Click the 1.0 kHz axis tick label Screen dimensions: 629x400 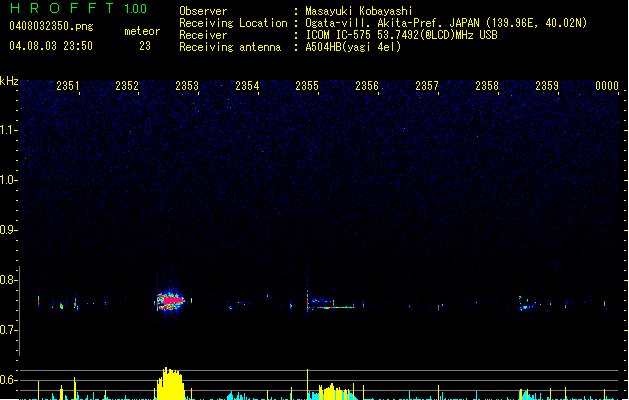(x=9, y=180)
